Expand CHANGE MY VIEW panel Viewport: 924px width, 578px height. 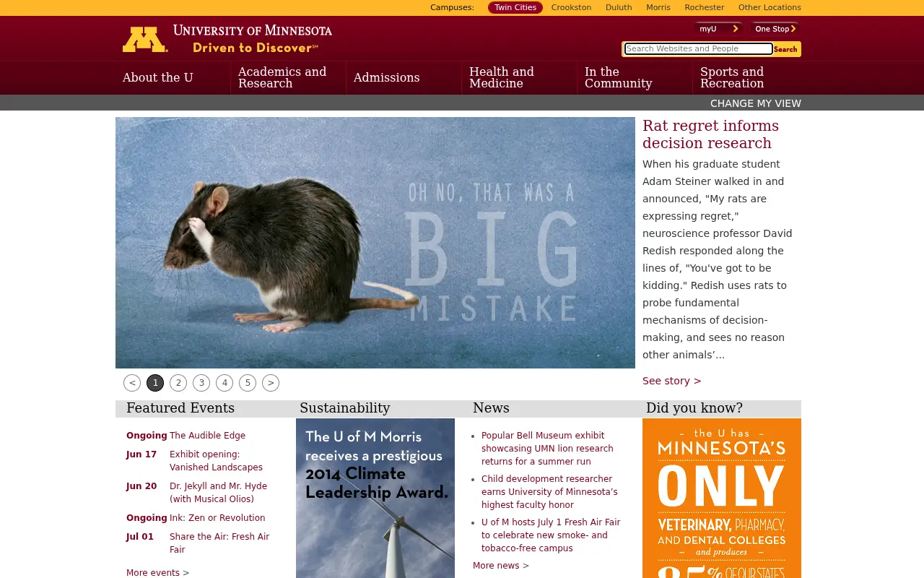[x=756, y=103]
